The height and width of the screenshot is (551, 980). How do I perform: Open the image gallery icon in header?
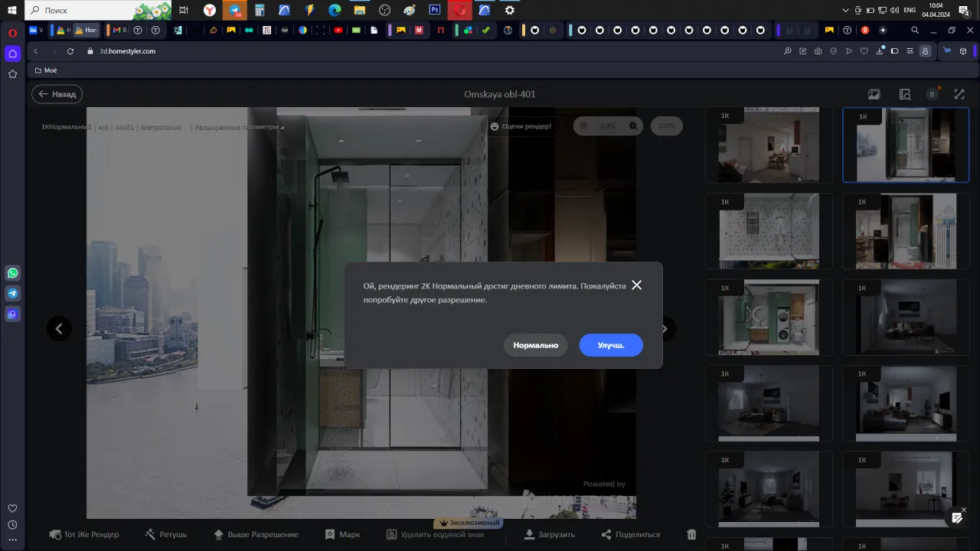pyautogui.click(x=874, y=94)
